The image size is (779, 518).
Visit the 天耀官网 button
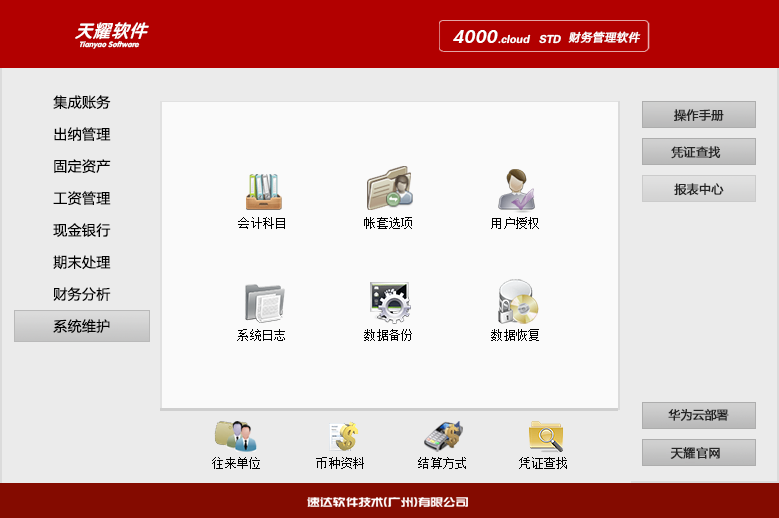tap(699, 452)
